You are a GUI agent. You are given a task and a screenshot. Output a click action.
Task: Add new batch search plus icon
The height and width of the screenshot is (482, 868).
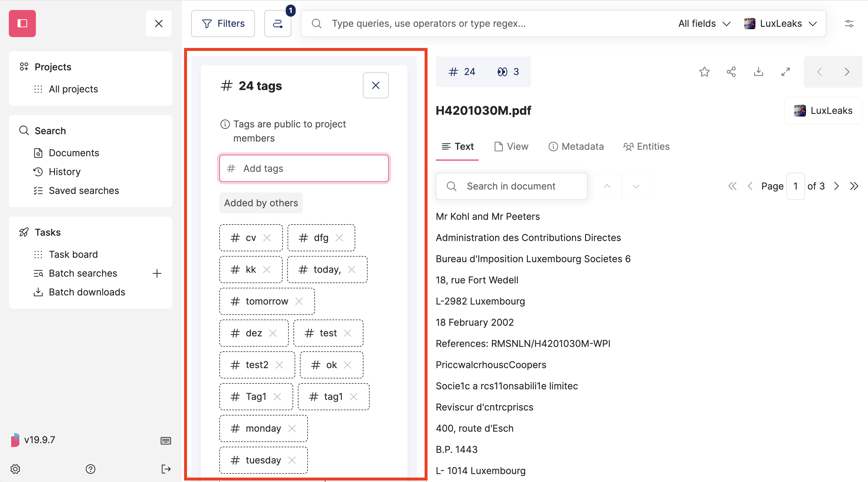click(x=157, y=273)
